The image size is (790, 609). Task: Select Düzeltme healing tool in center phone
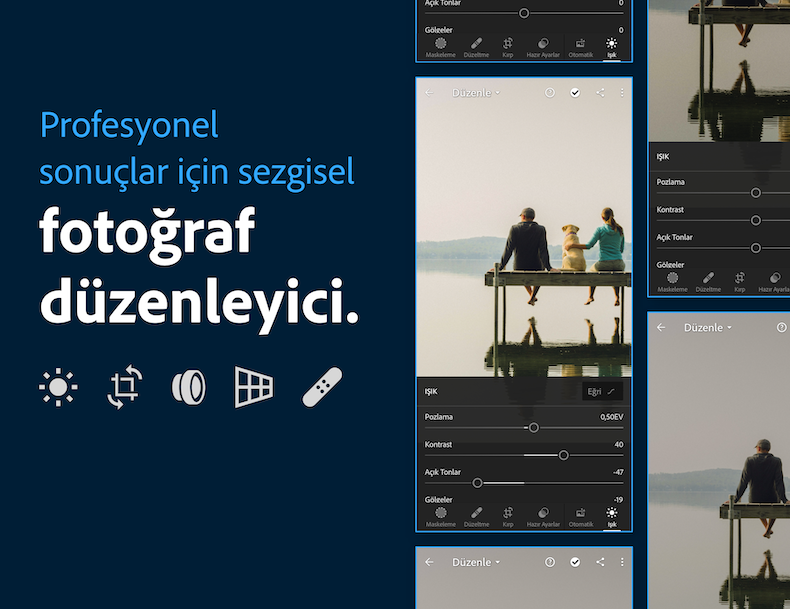[476, 516]
